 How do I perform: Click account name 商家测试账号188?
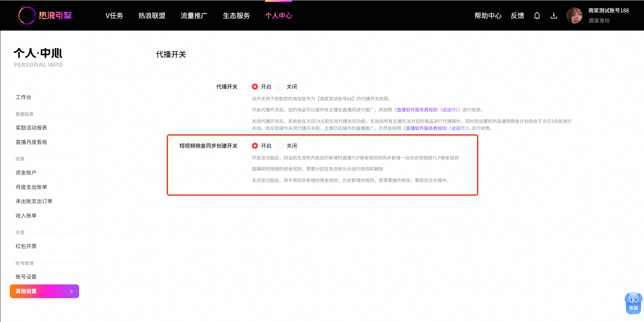(x=608, y=10)
